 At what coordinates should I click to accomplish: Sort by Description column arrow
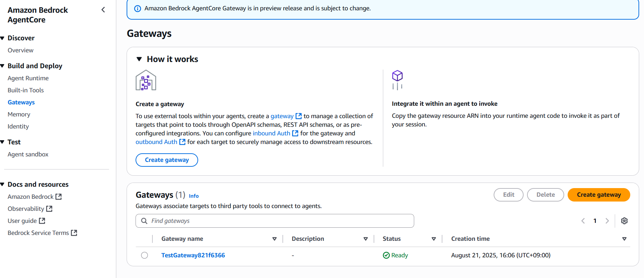click(366, 239)
